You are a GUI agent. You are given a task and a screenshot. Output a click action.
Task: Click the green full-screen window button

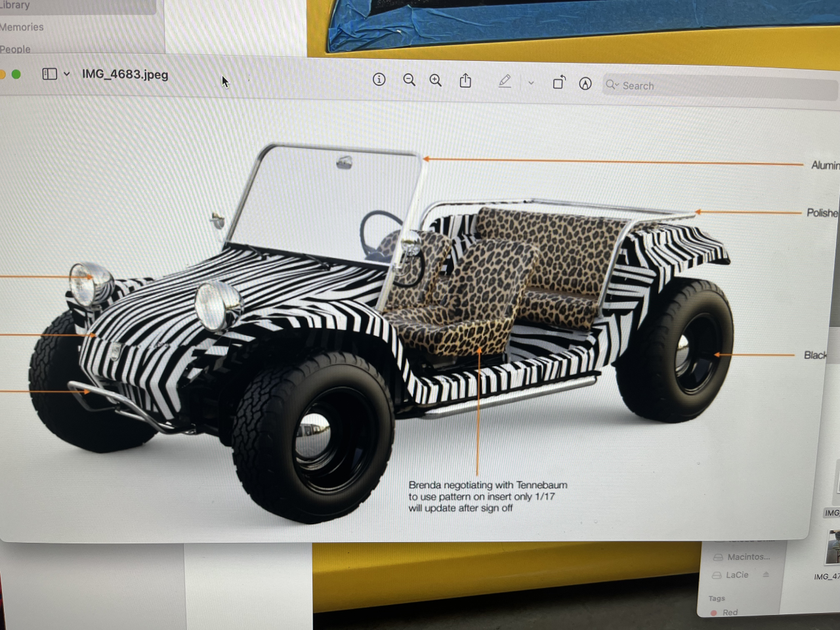[x=16, y=74]
